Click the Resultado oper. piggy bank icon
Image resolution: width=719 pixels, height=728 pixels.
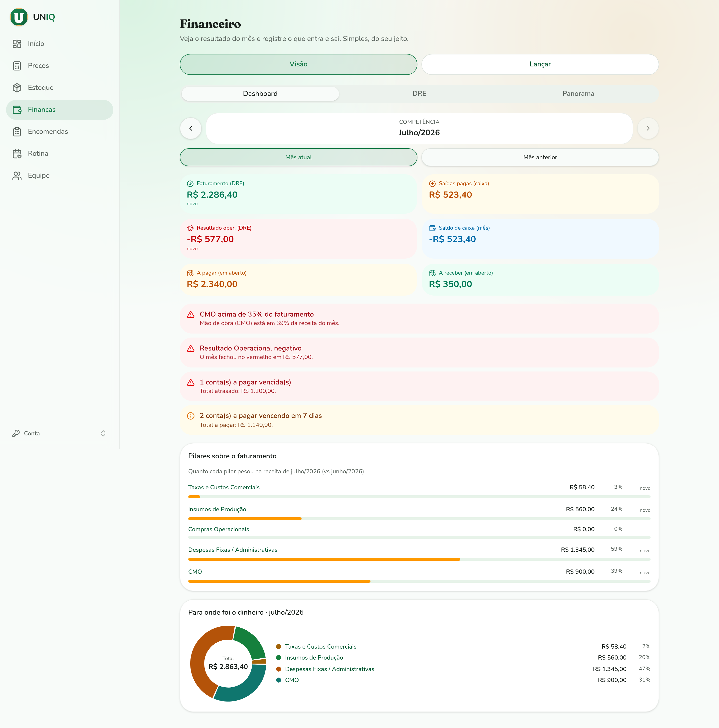click(x=190, y=228)
